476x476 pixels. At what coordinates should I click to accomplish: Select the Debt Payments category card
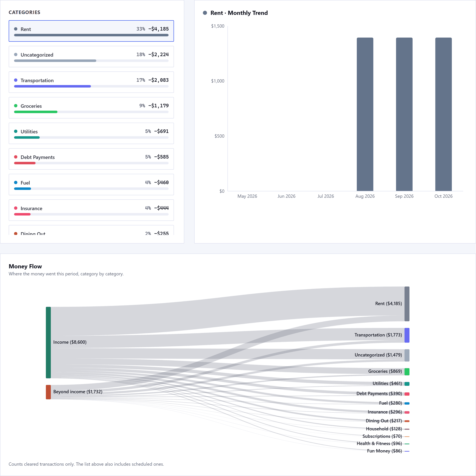point(91,159)
